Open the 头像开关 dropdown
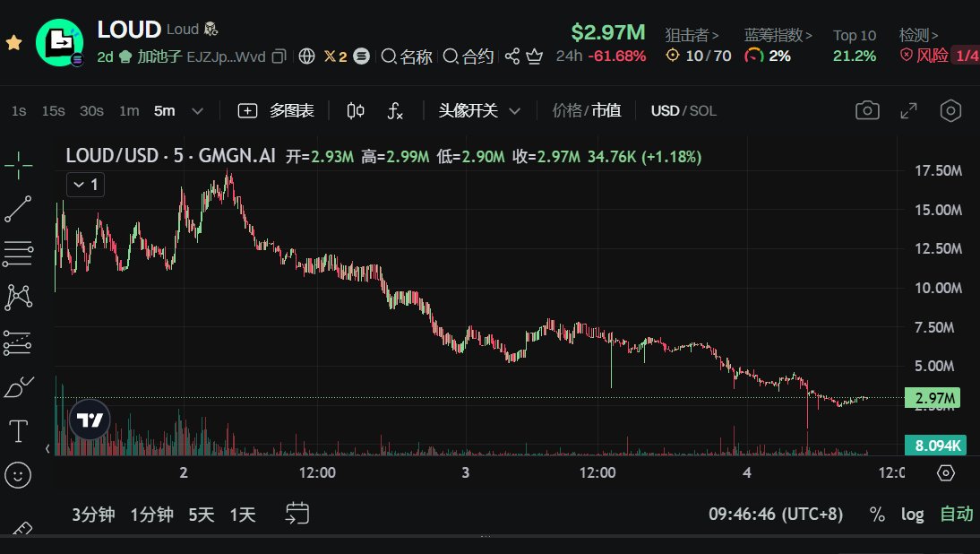 [479, 110]
